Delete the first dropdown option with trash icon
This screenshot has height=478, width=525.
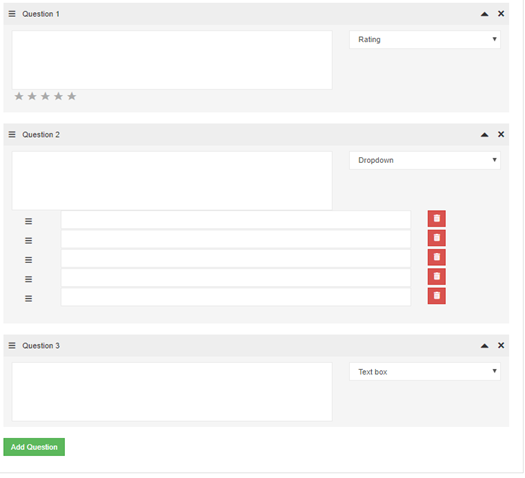pyautogui.click(x=437, y=219)
